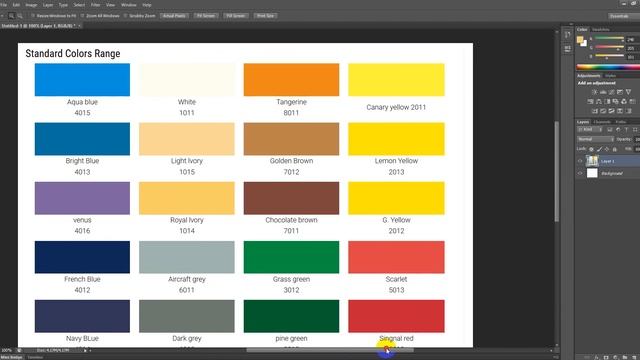Switch to the Swatches tab

point(600,29)
